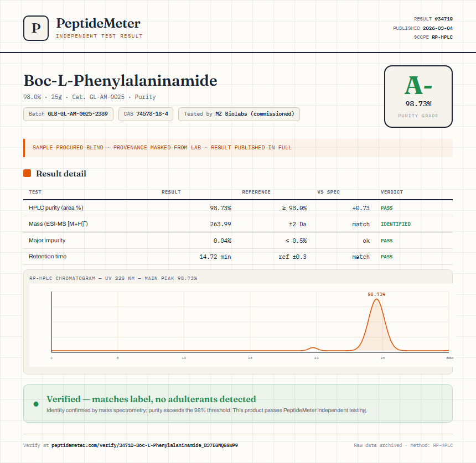Select the 98.73% value in grade badge
The image size is (476, 463).
(x=418, y=104)
